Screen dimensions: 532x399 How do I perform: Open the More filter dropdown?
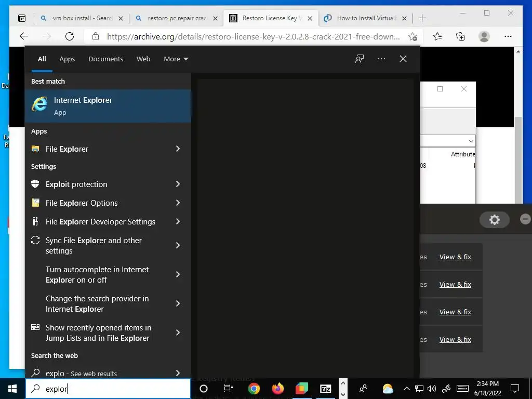176,59
